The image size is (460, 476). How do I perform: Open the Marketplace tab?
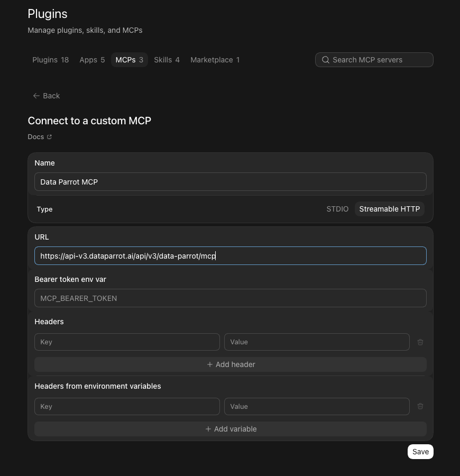[x=215, y=60]
